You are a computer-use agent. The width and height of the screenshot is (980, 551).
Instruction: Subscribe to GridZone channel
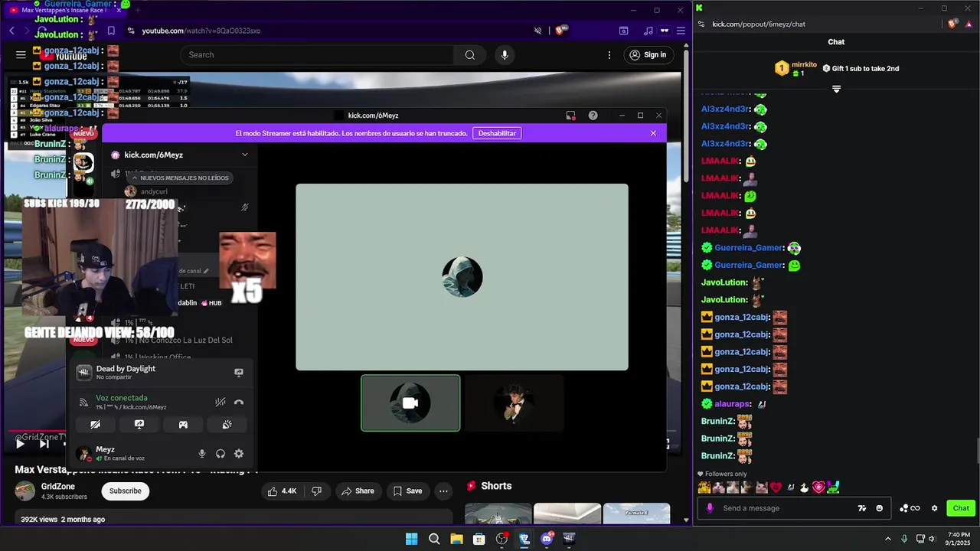click(125, 491)
